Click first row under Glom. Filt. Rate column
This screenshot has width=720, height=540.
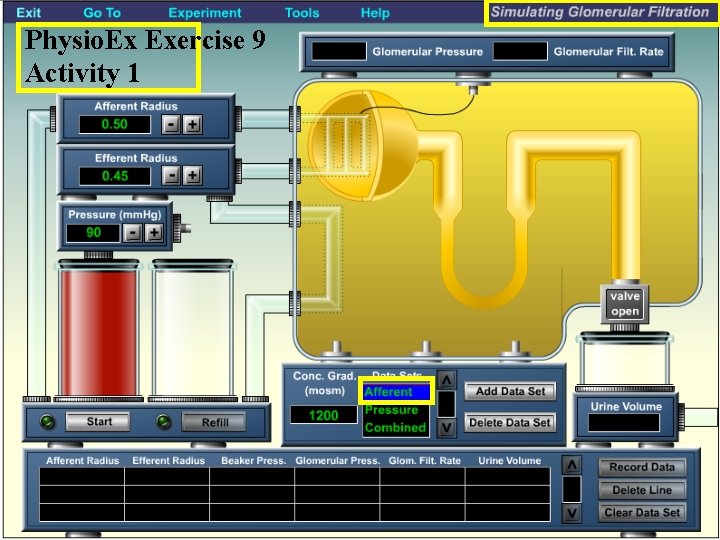click(422, 476)
